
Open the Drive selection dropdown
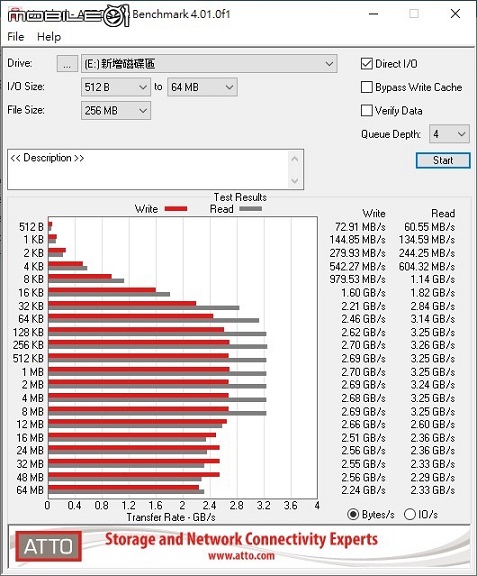point(209,64)
